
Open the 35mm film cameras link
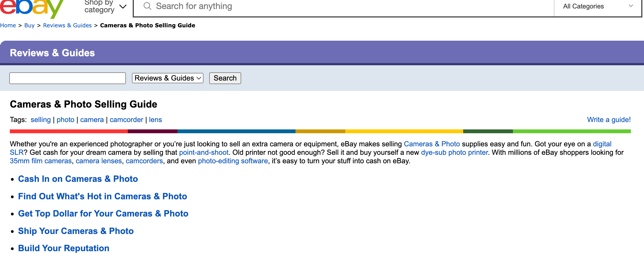pyautogui.click(x=41, y=161)
